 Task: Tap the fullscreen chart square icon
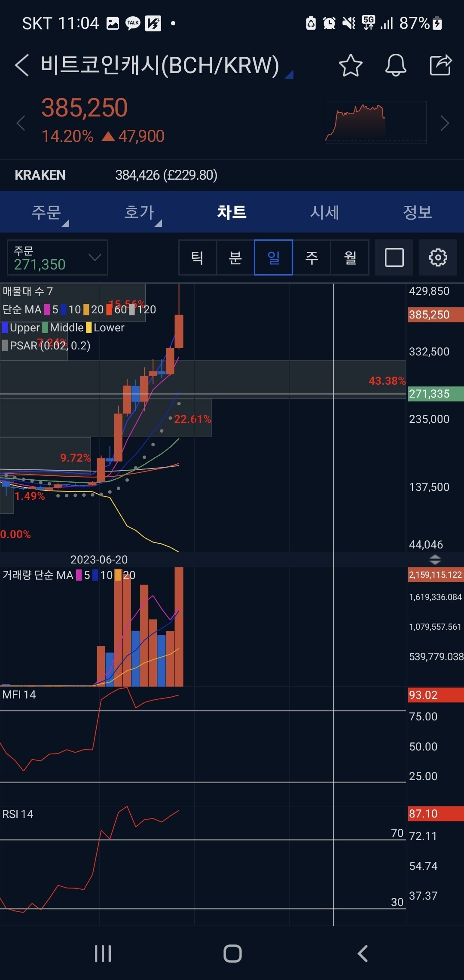point(394,257)
